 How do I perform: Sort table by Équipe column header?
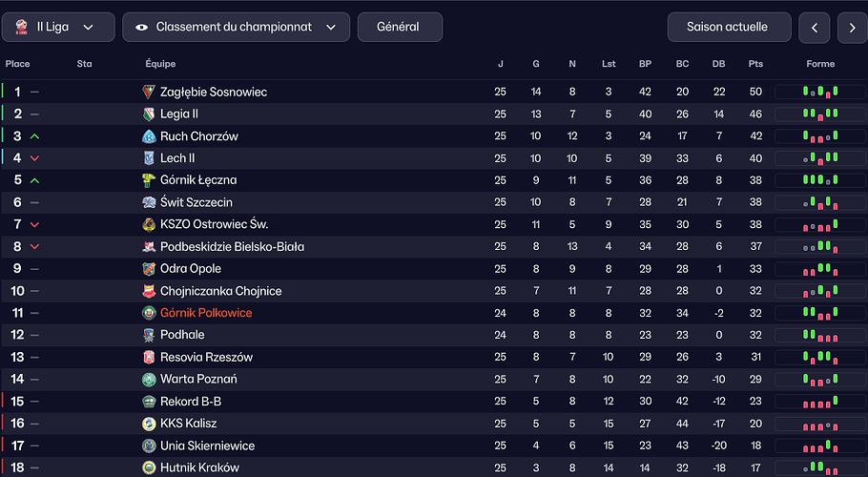click(x=160, y=64)
